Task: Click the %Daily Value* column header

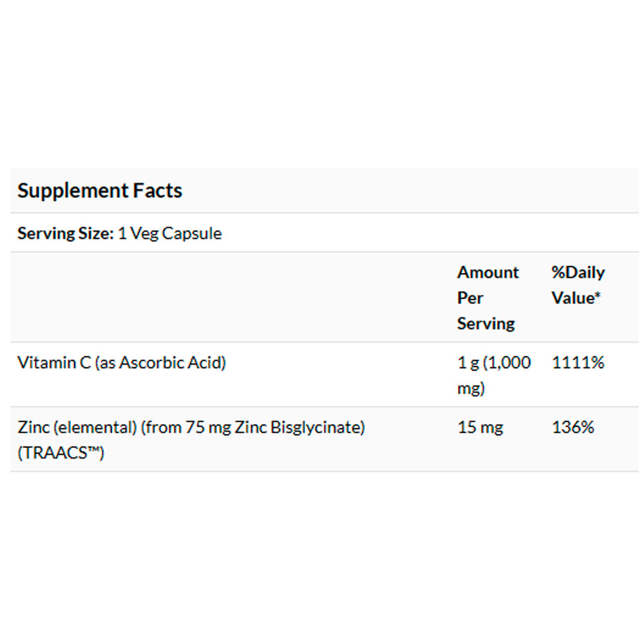Action: click(578, 285)
